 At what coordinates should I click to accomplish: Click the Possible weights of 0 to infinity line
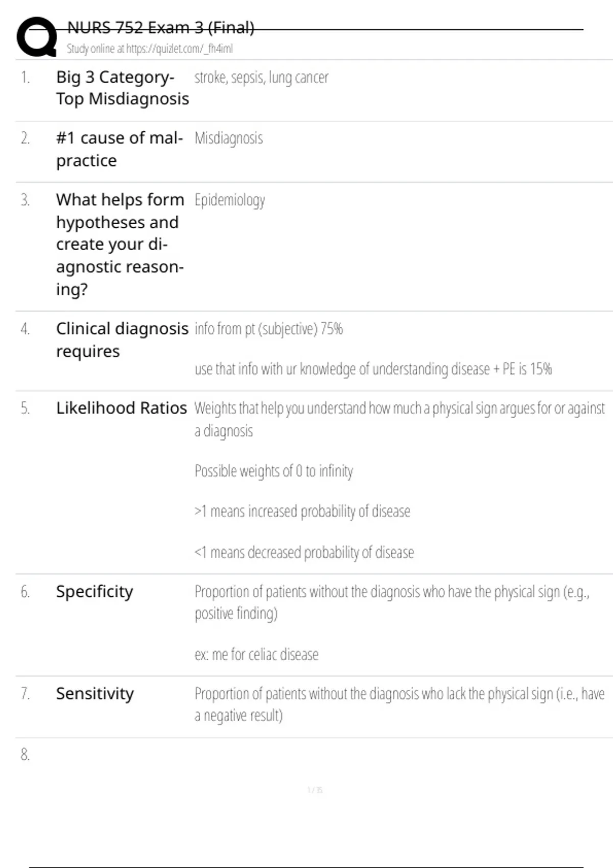[x=273, y=471]
